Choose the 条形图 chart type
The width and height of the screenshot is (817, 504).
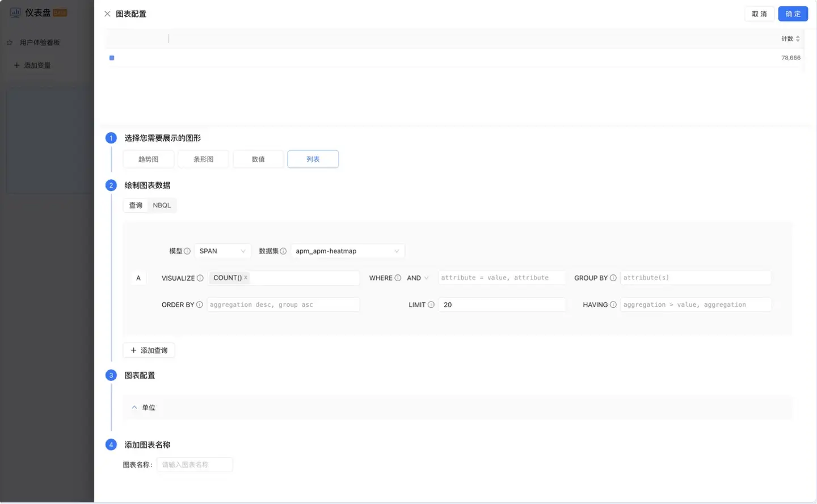point(203,159)
